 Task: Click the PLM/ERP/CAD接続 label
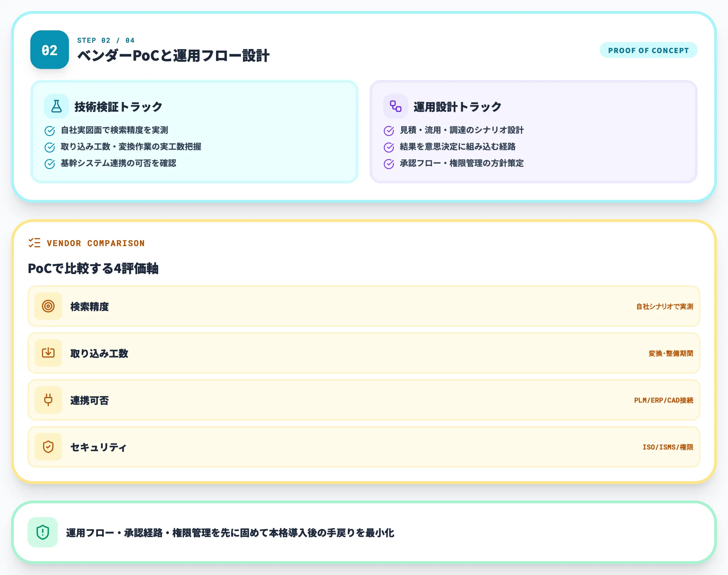[x=663, y=400]
